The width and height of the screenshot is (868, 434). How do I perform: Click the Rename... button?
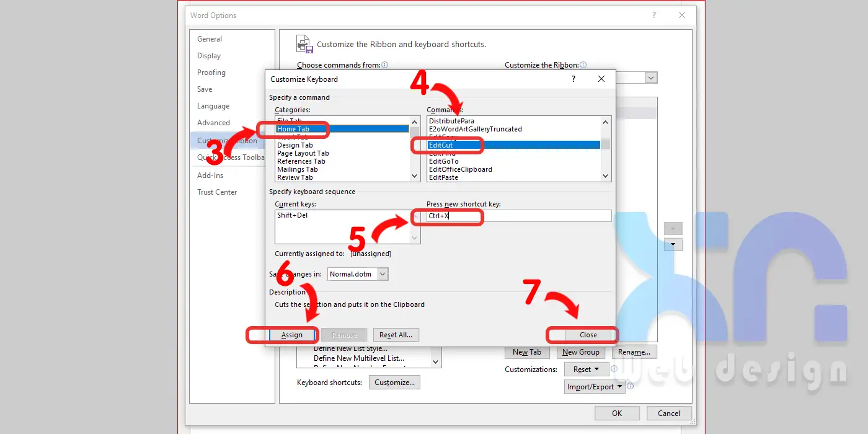(634, 352)
